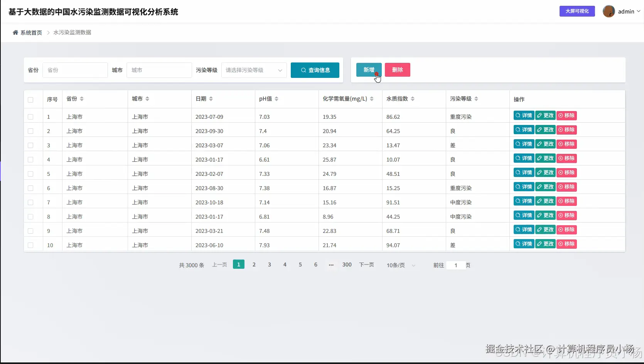Sort by the 城市 column sort arrows
This screenshot has width=644, height=364.
coord(147,99)
